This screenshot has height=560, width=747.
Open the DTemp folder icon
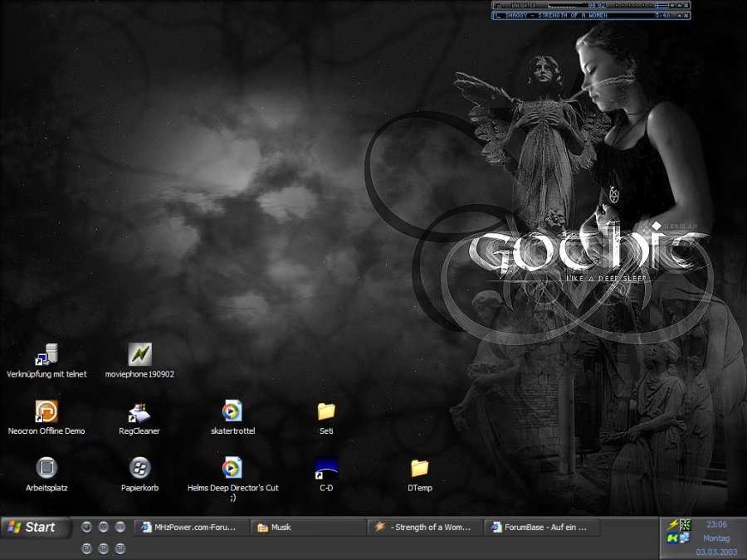pyautogui.click(x=420, y=468)
